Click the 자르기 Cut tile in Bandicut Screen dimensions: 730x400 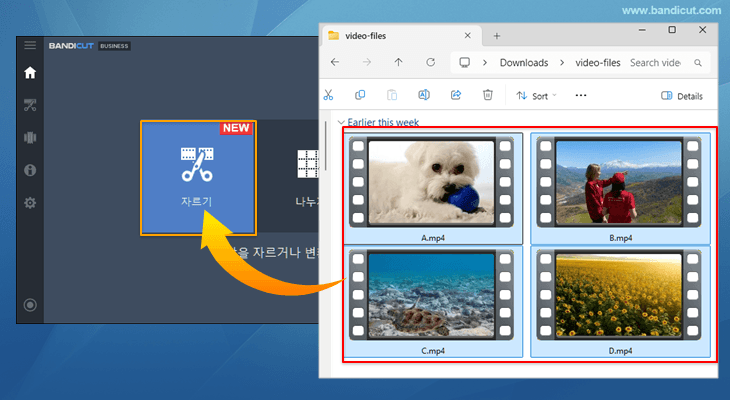click(x=198, y=178)
